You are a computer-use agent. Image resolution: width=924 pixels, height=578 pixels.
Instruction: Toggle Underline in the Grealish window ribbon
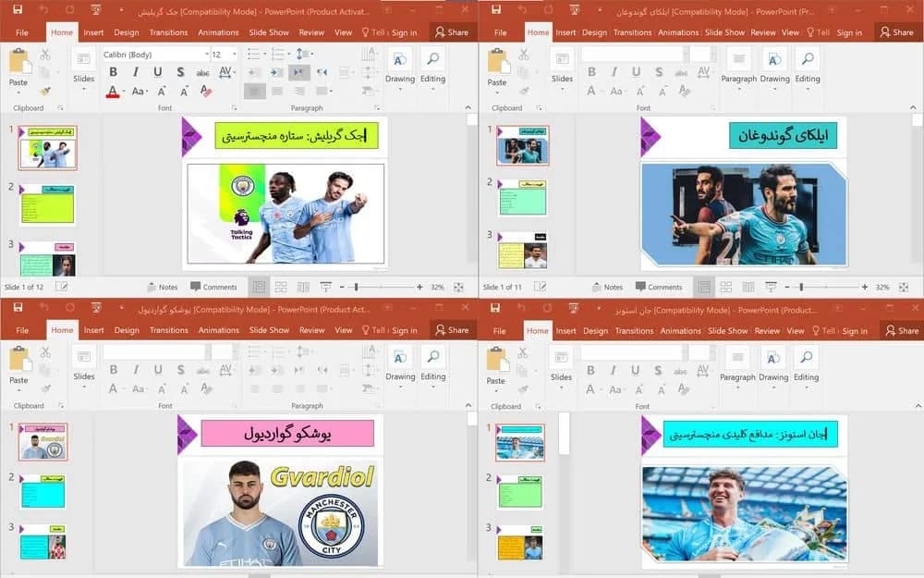click(x=157, y=72)
